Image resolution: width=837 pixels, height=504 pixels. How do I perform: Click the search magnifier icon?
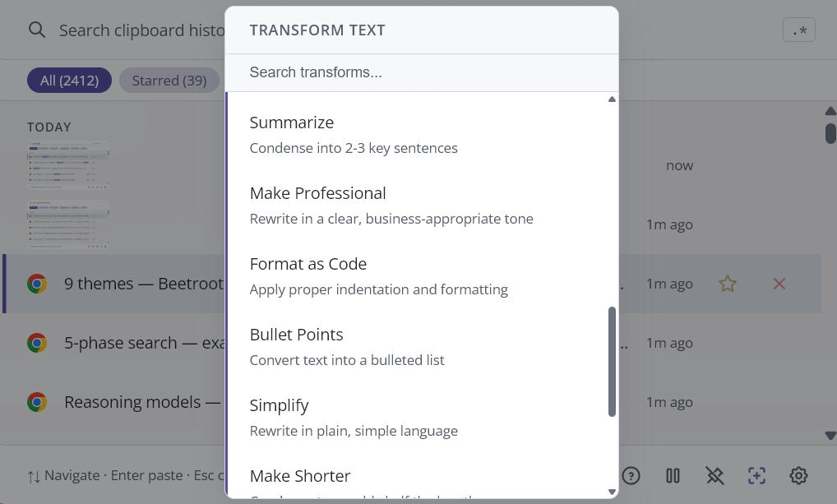click(37, 30)
